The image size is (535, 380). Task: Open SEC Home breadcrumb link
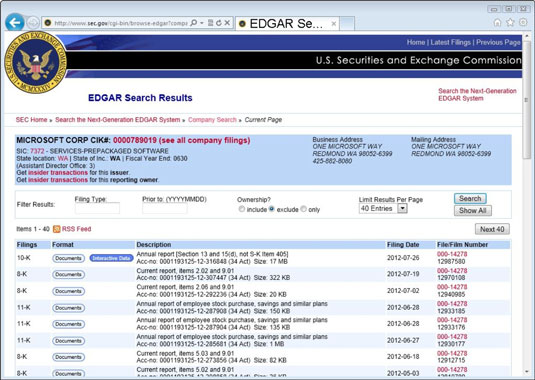click(31, 120)
